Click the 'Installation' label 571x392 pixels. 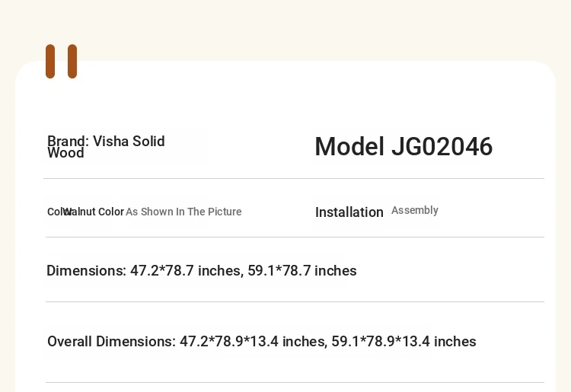pos(349,212)
